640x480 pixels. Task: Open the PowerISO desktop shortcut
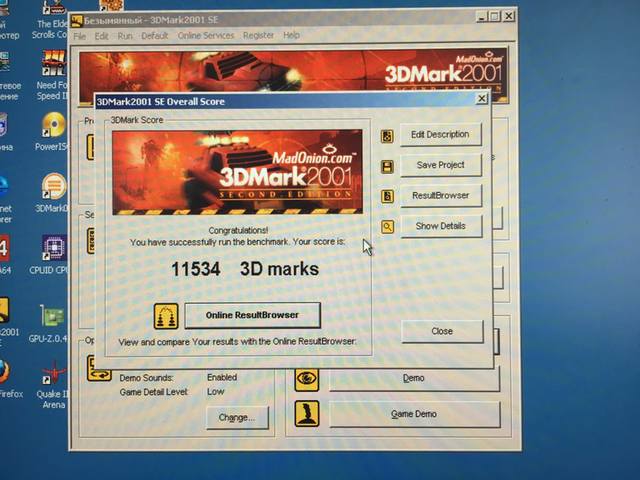[54, 128]
